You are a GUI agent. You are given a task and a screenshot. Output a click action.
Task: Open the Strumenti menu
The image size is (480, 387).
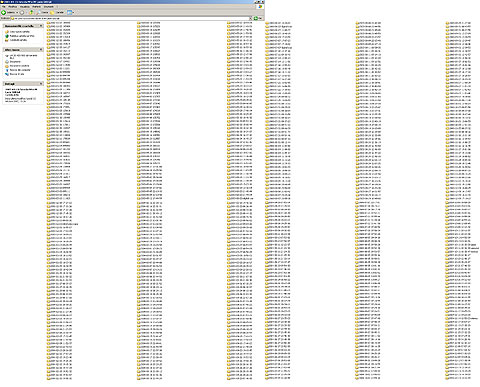[49, 7]
